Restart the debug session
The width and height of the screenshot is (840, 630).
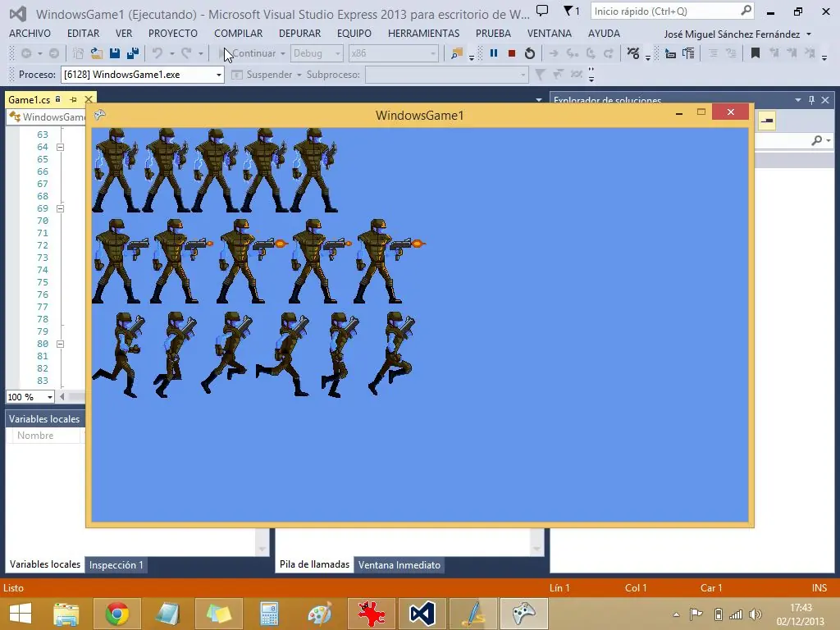(530, 53)
